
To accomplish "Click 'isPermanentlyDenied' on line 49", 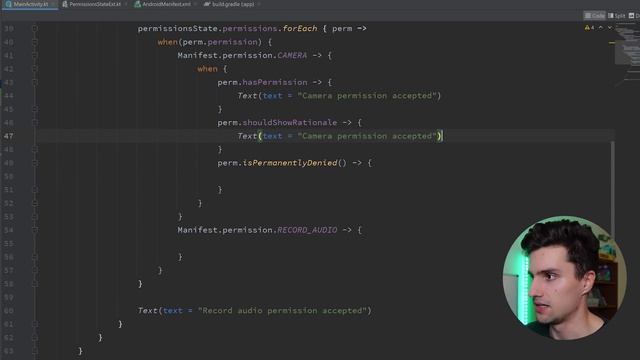I will (x=290, y=163).
